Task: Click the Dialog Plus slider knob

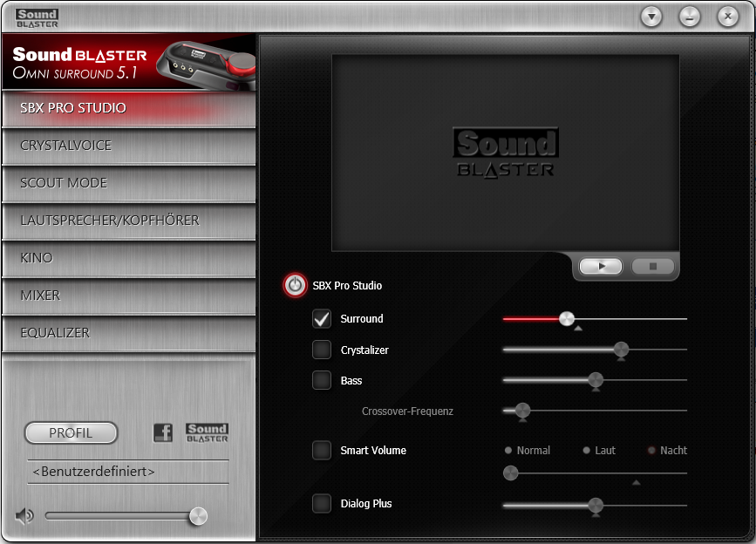Action: [x=596, y=505]
